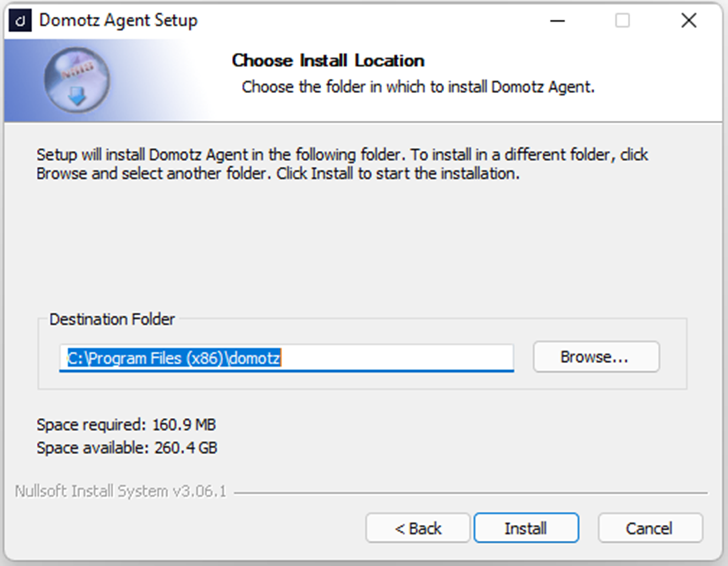Click the Domotz logo icon in title bar
The image size is (728, 566).
point(20,20)
